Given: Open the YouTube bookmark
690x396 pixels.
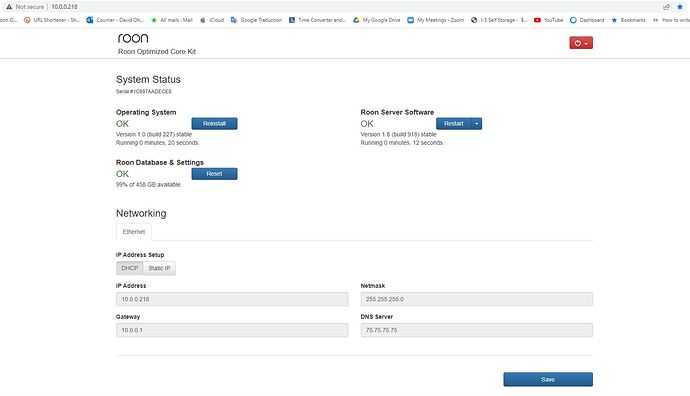Looking at the screenshot, I should 549,20.
